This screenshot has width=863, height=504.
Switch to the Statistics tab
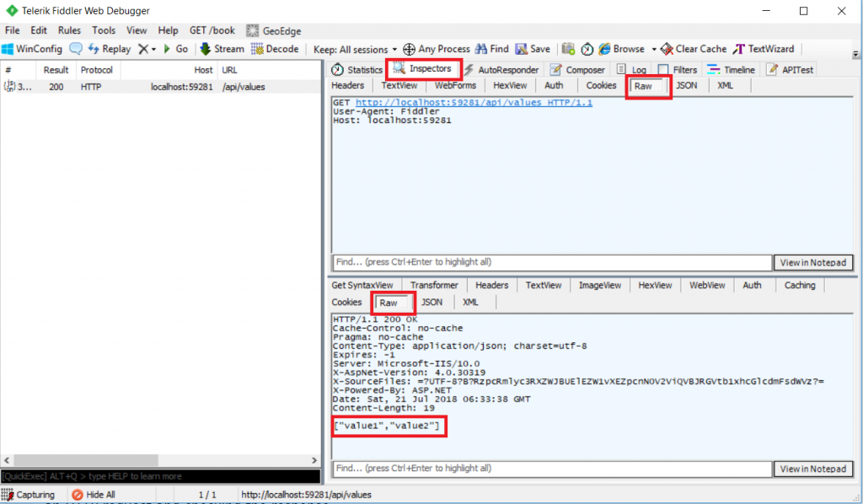coord(356,70)
